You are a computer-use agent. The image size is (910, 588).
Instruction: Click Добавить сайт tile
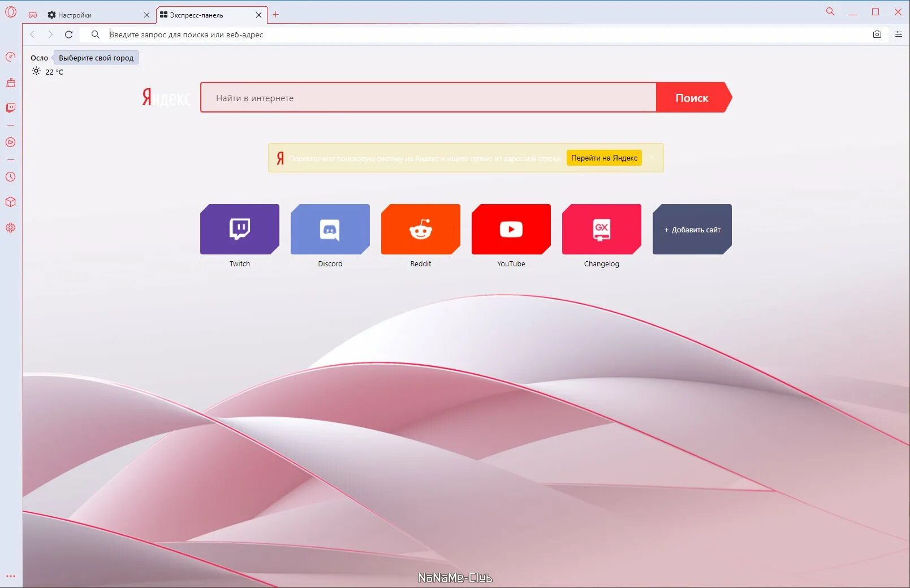[x=692, y=229]
